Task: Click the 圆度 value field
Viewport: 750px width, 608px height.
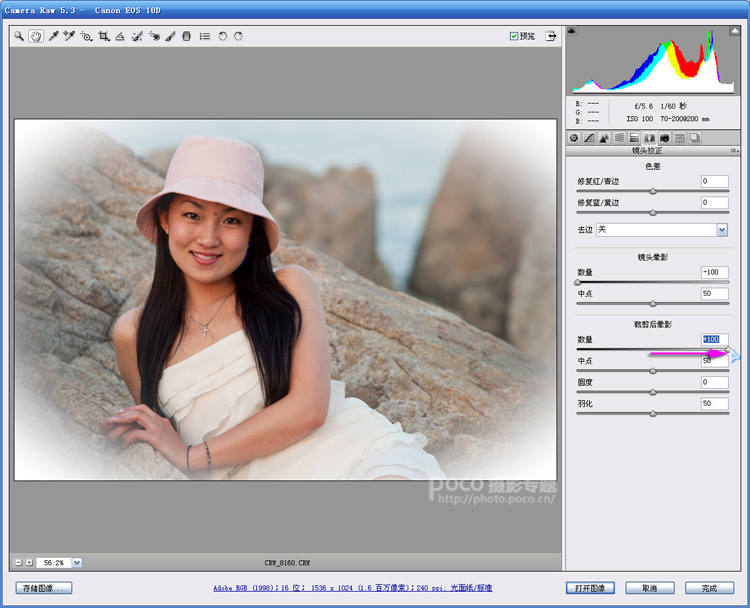Action: (715, 382)
